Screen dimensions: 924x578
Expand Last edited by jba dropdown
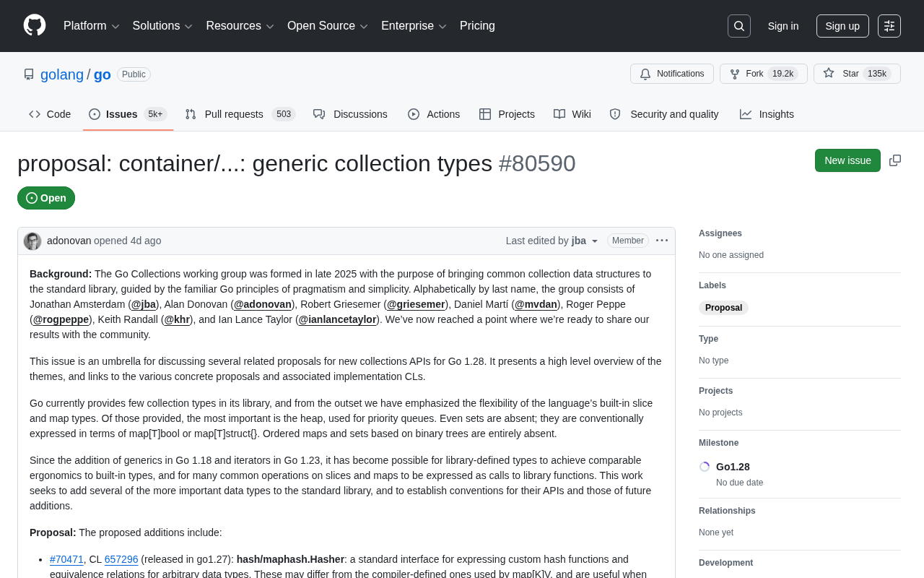[552, 241]
